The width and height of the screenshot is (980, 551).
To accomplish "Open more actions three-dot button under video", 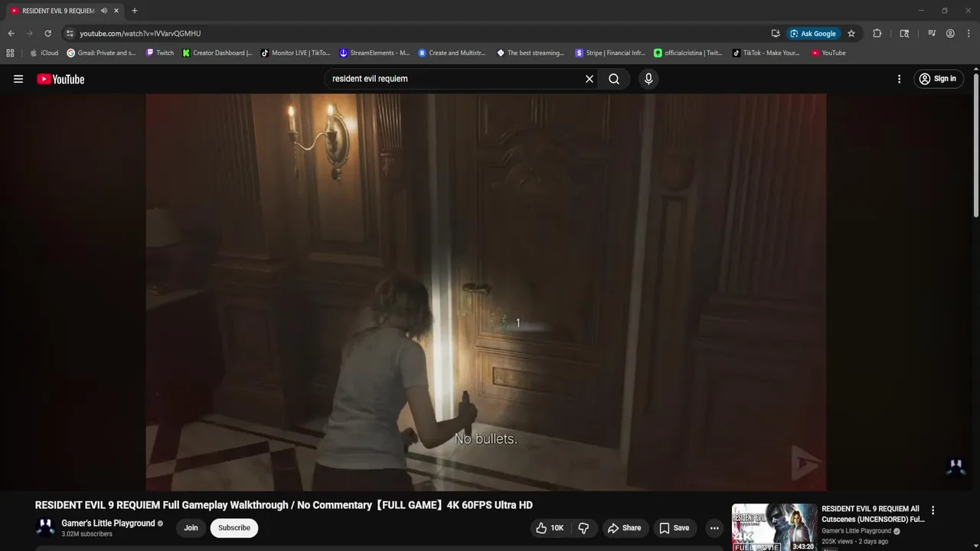I will (x=714, y=528).
